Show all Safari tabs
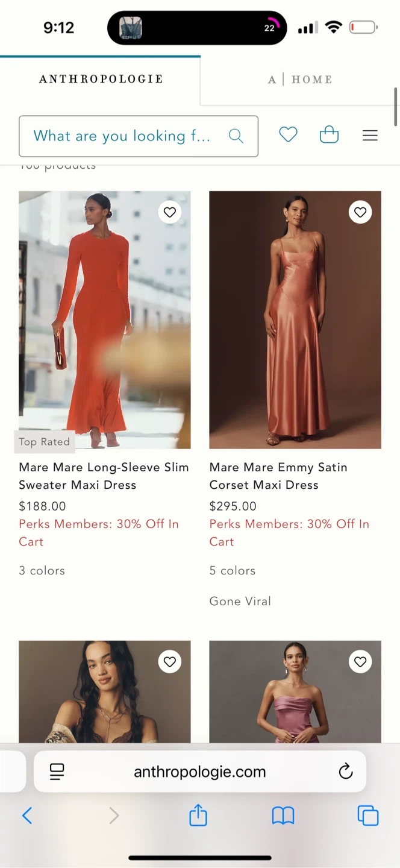 pos(368,816)
